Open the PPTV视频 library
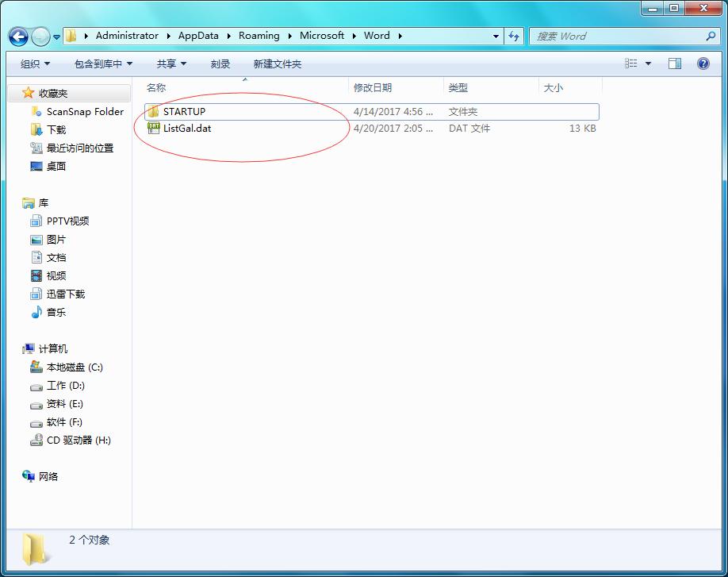The image size is (728, 577). [x=67, y=221]
